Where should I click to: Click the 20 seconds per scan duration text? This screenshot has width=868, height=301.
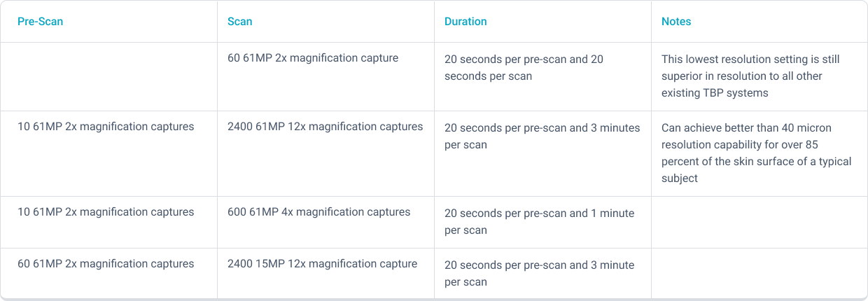(x=524, y=68)
